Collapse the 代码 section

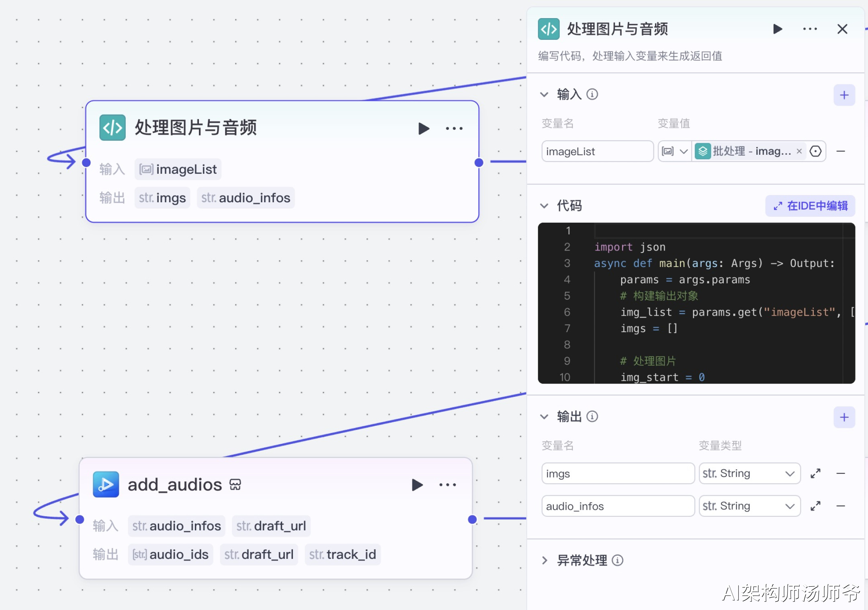click(544, 206)
